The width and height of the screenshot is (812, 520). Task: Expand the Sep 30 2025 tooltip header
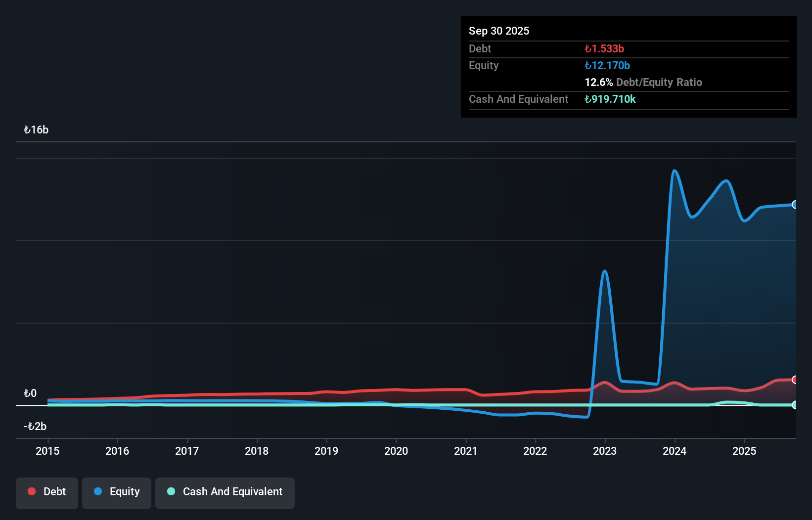[499, 31]
